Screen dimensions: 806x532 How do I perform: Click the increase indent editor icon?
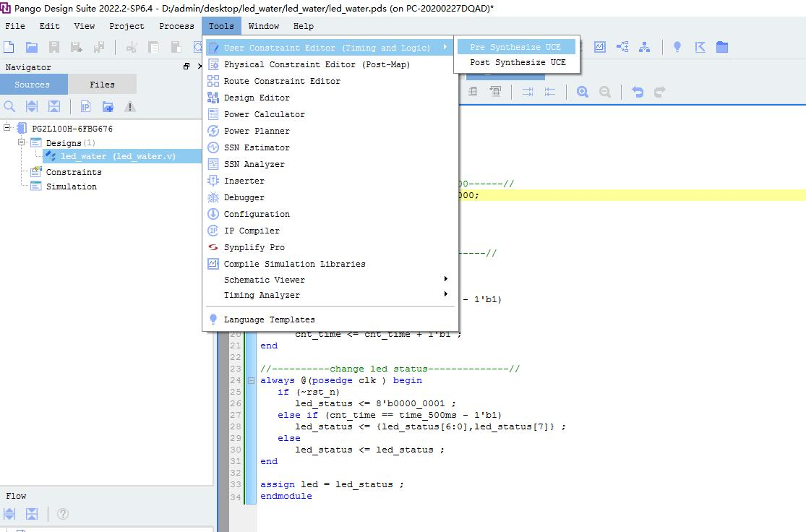tap(528, 92)
